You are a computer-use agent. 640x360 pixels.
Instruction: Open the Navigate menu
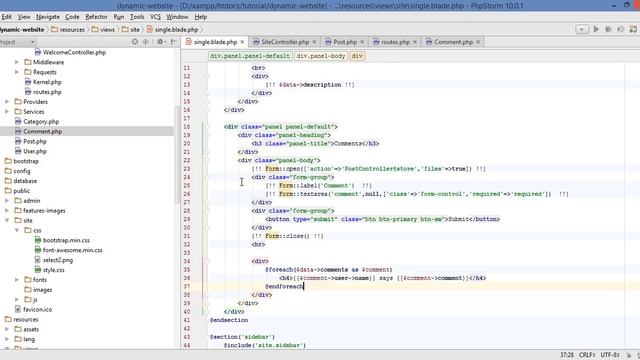[48, 17]
